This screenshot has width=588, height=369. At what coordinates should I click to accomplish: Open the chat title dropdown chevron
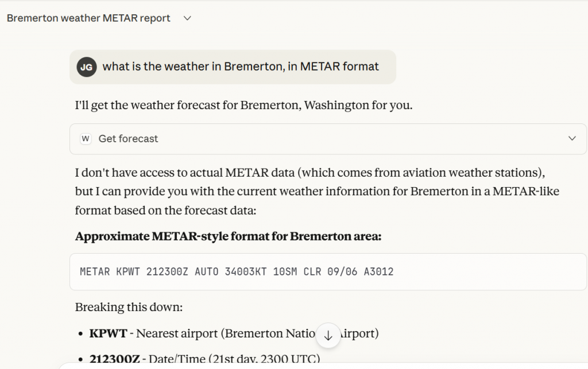[187, 18]
